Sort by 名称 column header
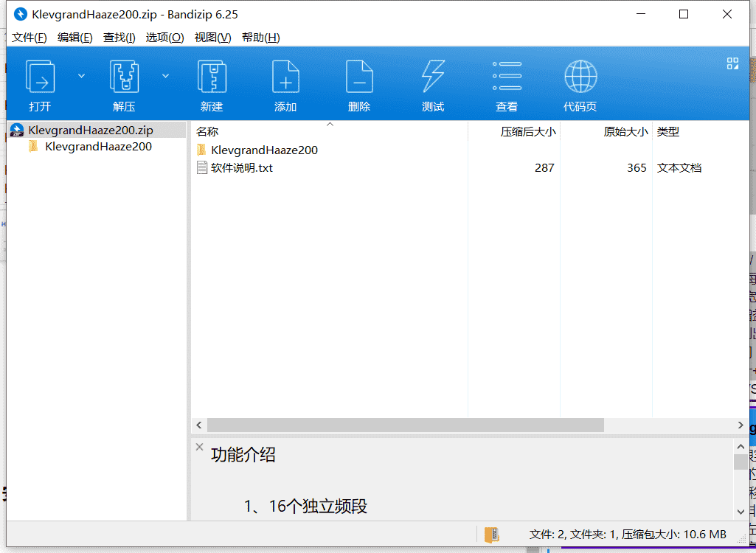 207,132
